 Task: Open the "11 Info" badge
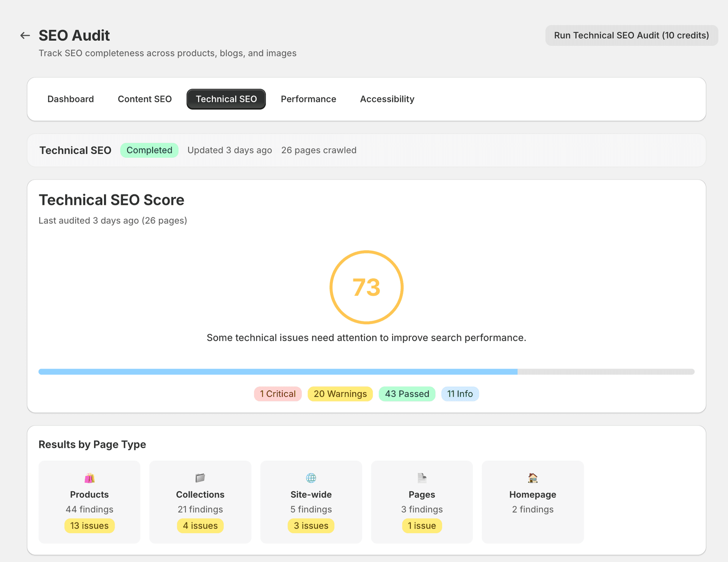coord(460,394)
